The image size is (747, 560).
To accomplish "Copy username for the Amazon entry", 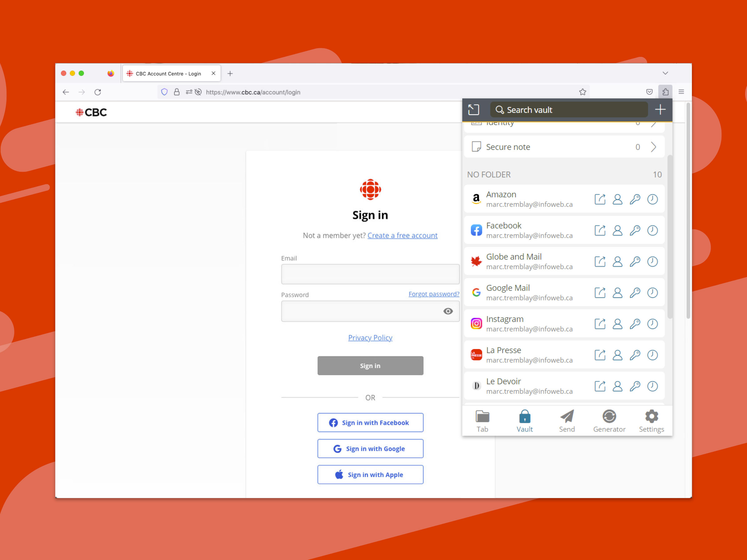I will [617, 199].
